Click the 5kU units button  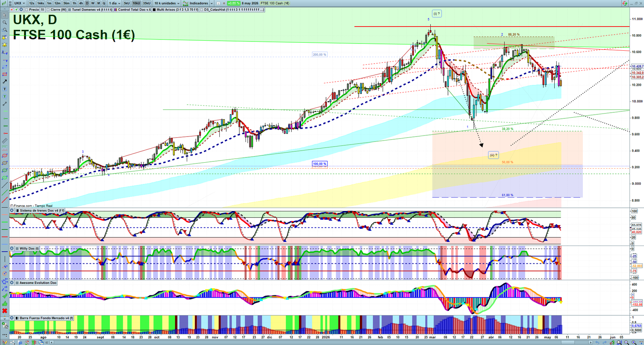click(x=127, y=3)
